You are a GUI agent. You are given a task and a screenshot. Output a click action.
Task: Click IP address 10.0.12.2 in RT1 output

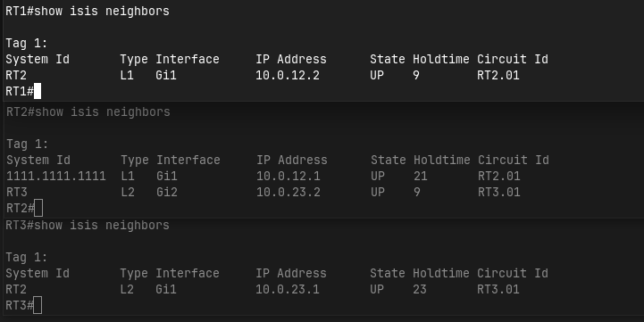[288, 76]
